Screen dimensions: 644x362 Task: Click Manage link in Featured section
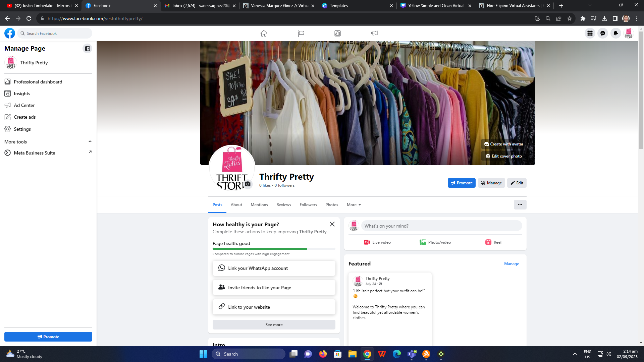pos(512,264)
